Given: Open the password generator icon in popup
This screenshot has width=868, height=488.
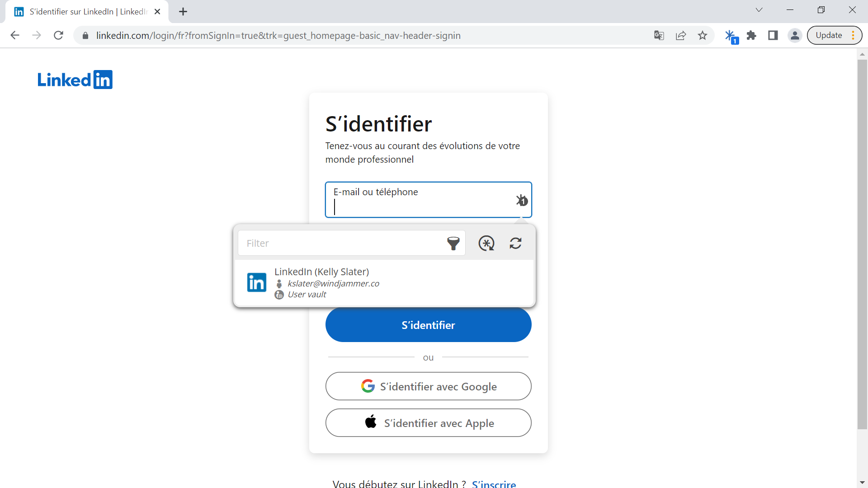Looking at the screenshot, I should click(486, 243).
